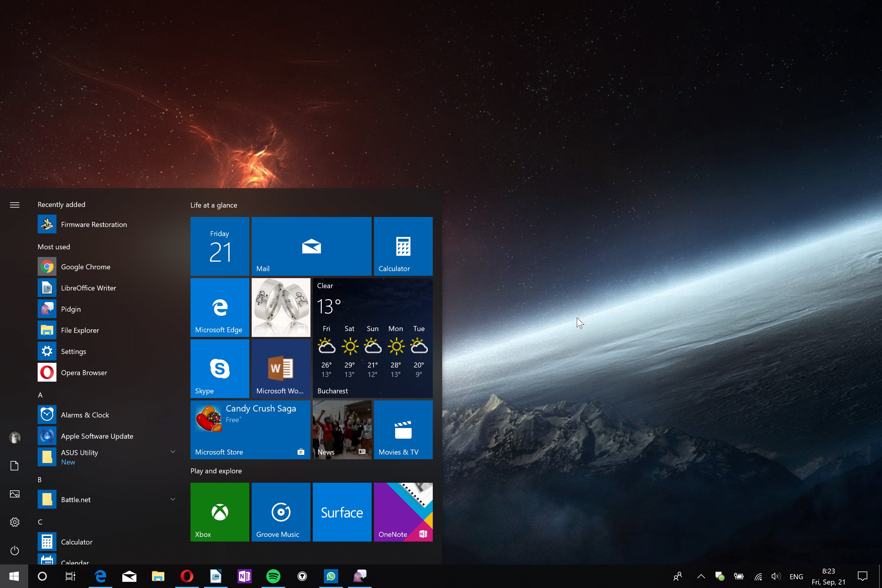Open the Action Center notifications icon
Screen dimensions: 882x588
point(863,576)
